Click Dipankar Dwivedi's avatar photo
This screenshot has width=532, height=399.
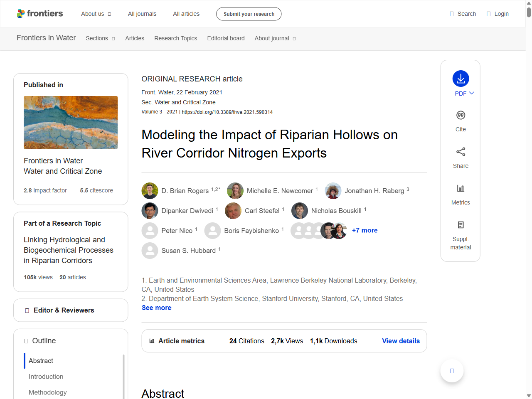[150, 211]
